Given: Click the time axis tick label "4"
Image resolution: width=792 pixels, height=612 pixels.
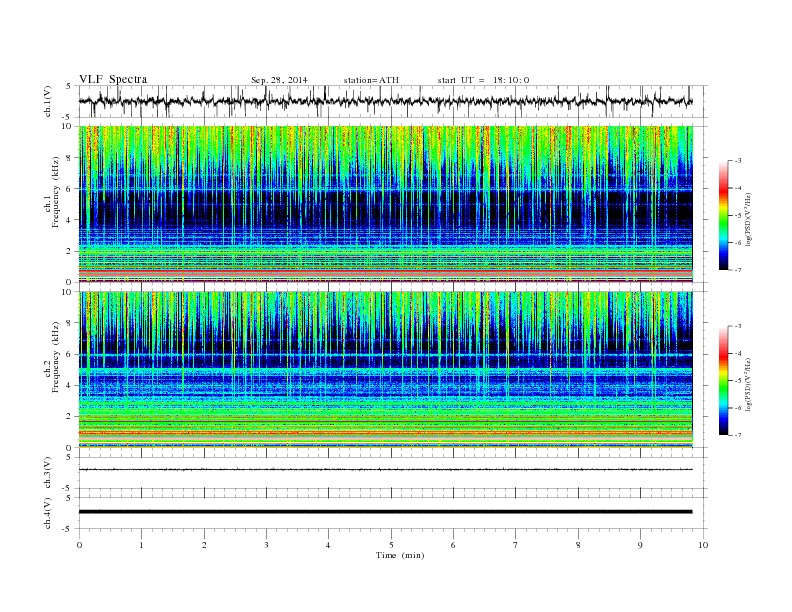Looking at the screenshot, I should tap(328, 545).
